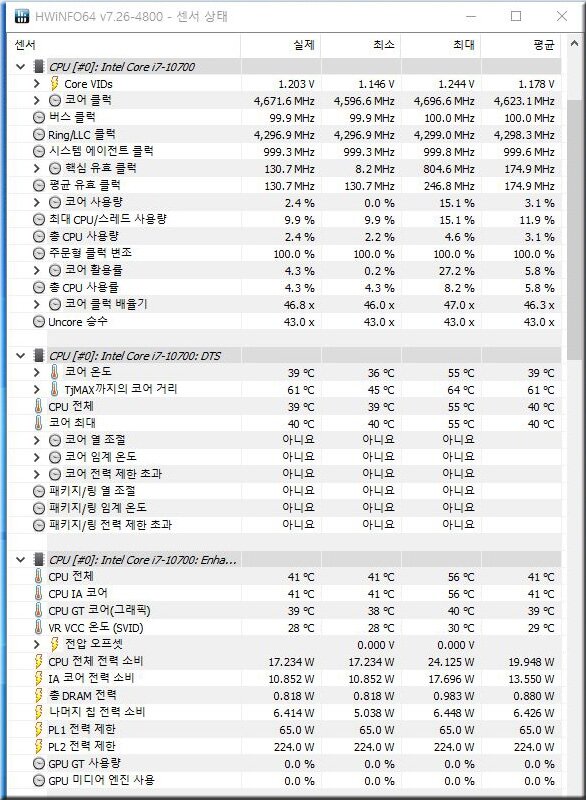Click the chip icon of the DTS sensor group

pos(38,356)
